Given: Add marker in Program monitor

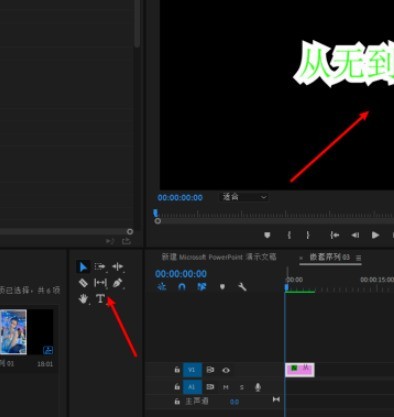Looking at the screenshot, I should click(x=267, y=235).
